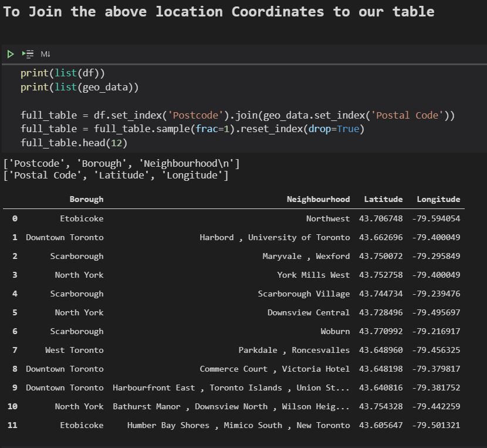Click on full_table.head(12) code line
This screenshot has width=487, height=448.
(74, 143)
